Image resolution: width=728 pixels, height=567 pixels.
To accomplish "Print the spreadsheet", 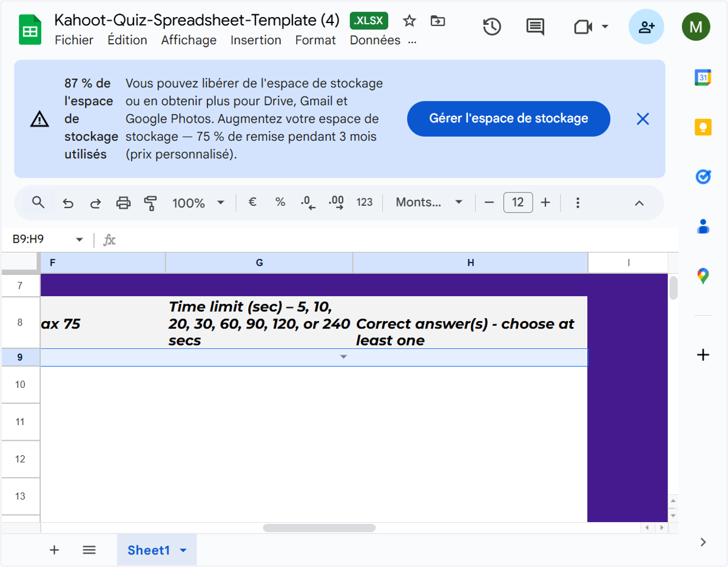I will pyautogui.click(x=123, y=203).
